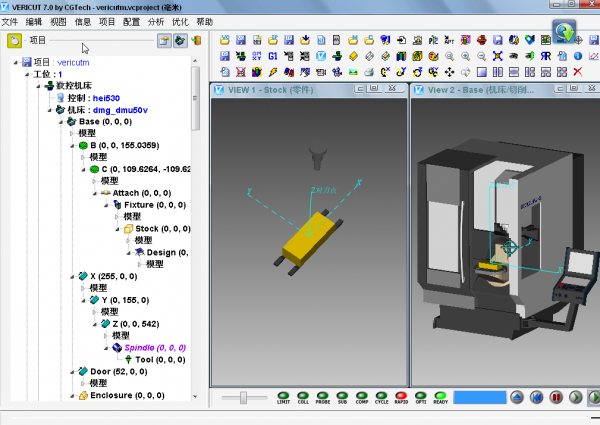
Task: Click the zoom magnifier icon in toolbar
Action: click(x=449, y=57)
